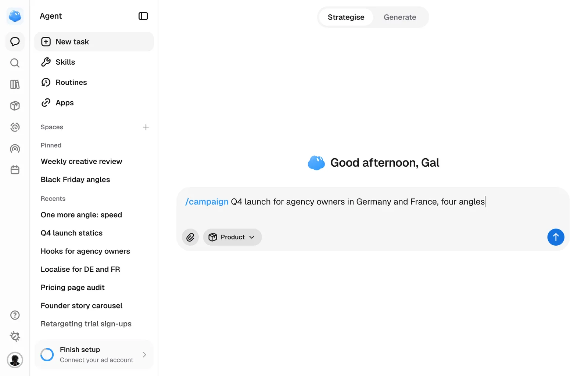Open recent Q4 launch statics
This screenshot has height=376, width=588.
click(x=72, y=233)
